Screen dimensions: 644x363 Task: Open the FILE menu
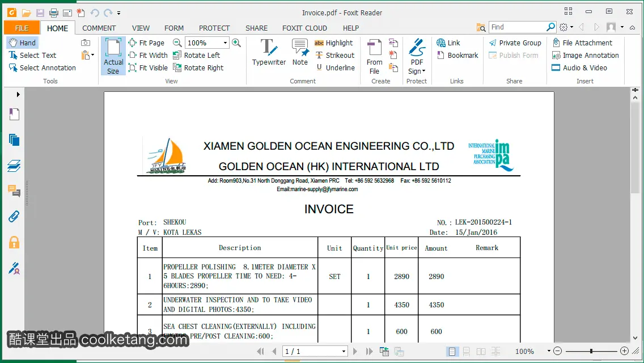22,28
